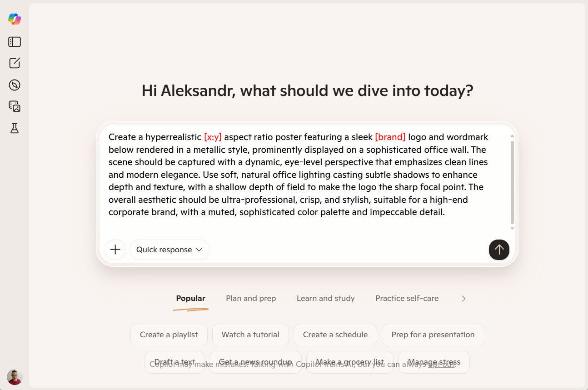Start a new chat with compose icon

click(15, 63)
